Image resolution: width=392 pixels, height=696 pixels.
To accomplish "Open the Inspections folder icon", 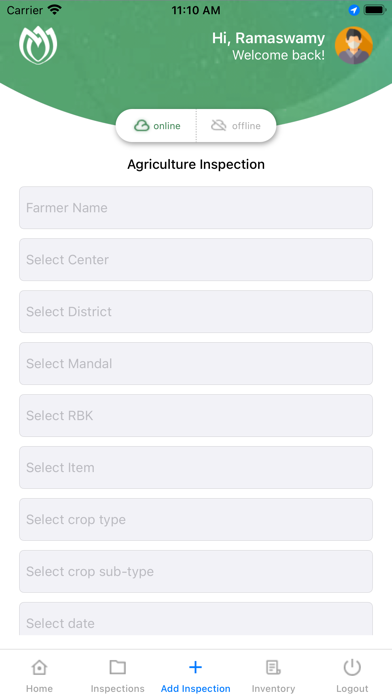I will coord(118,667).
